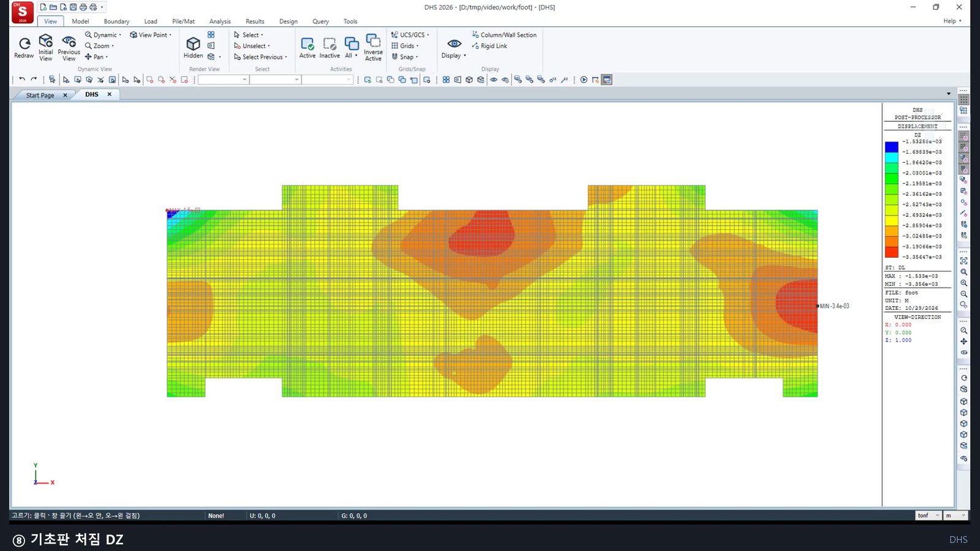Open the Dynamic view dropdown
The image size is (980, 551).
click(103, 35)
